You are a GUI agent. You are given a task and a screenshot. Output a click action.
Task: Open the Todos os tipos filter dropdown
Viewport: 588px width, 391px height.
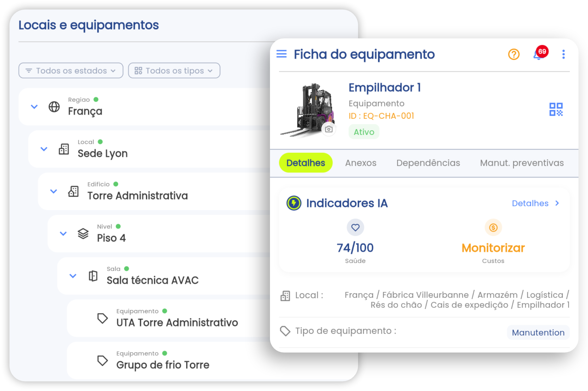pyautogui.click(x=174, y=71)
